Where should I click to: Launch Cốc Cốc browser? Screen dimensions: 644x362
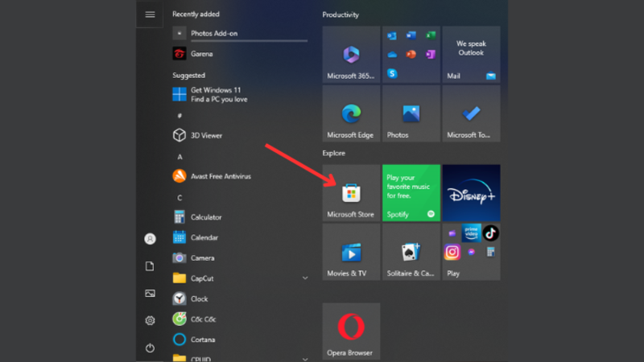[x=240, y=319]
